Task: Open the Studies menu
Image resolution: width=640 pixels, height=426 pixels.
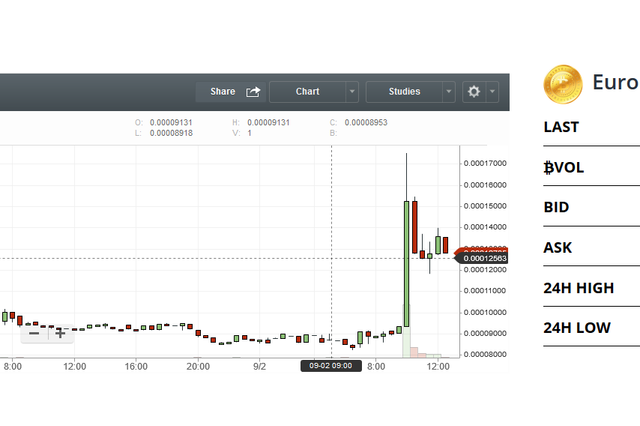Action: pos(404,91)
